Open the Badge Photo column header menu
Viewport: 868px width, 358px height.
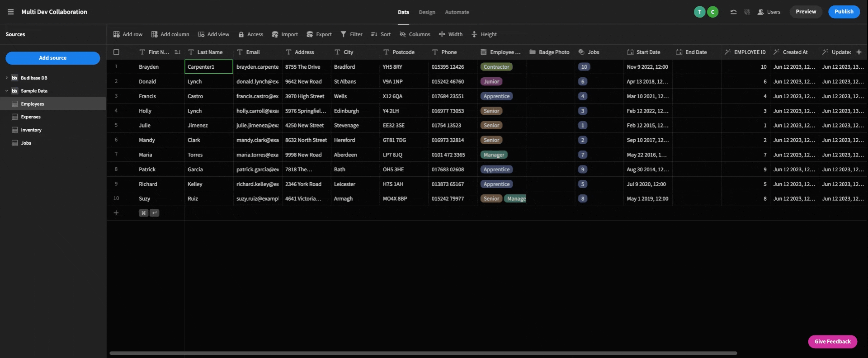[551, 52]
